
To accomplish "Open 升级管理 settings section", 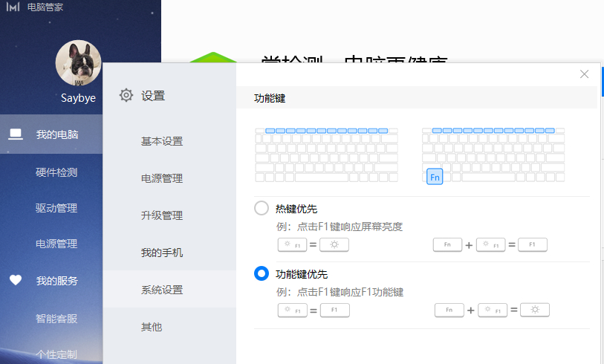I will pos(162,215).
